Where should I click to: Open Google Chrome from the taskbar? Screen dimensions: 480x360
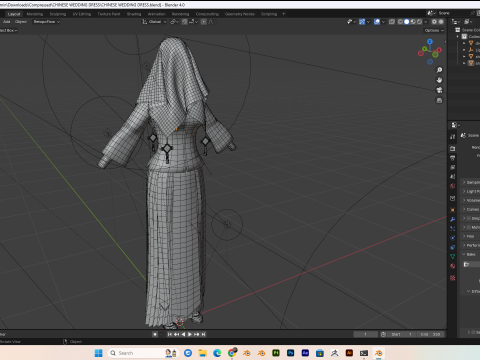coord(232,353)
